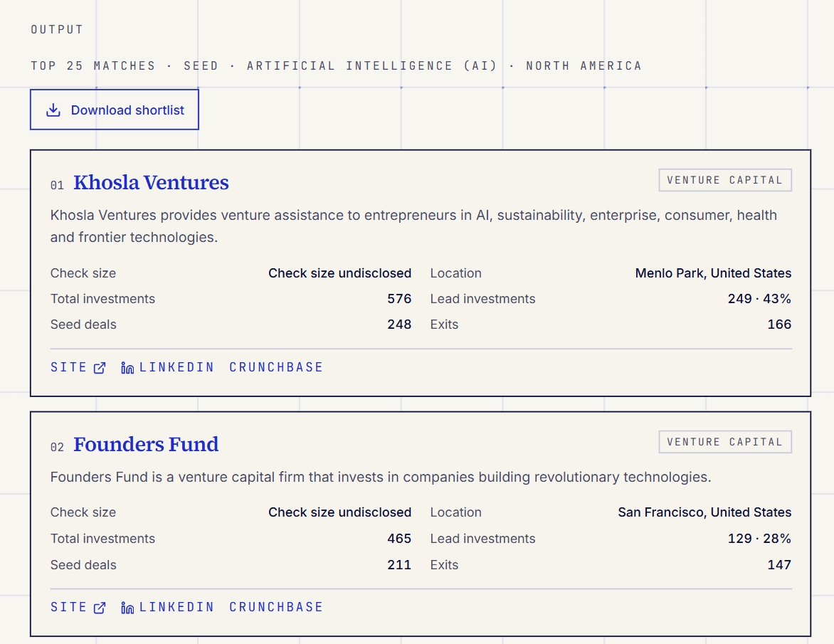Open LINKEDIN link for Founders Fund
Screen dimensions: 834x644
pos(176,607)
